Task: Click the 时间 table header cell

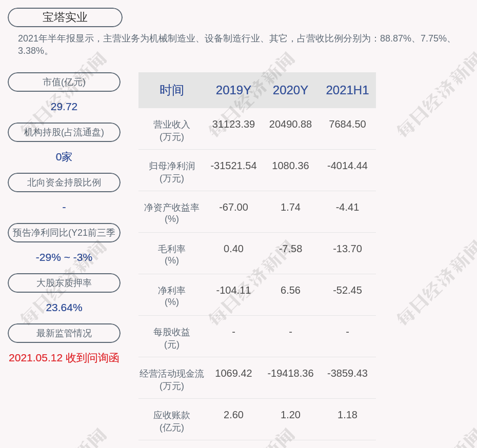Action: [x=172, y=90]
